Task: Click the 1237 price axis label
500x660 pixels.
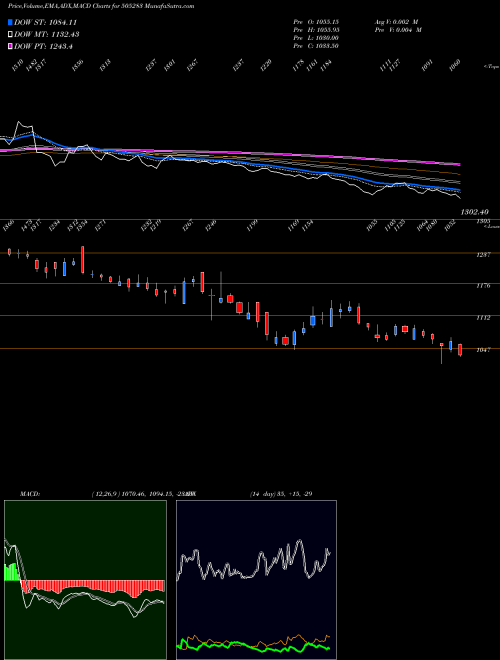Action: [x=483, y=255]
